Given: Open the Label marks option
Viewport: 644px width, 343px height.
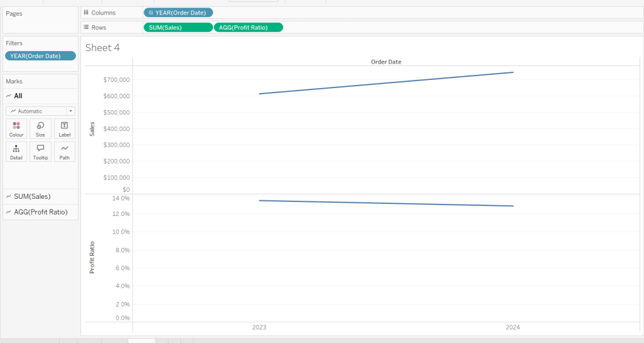Looking at the screenshot, I should [x=64, y=128].
